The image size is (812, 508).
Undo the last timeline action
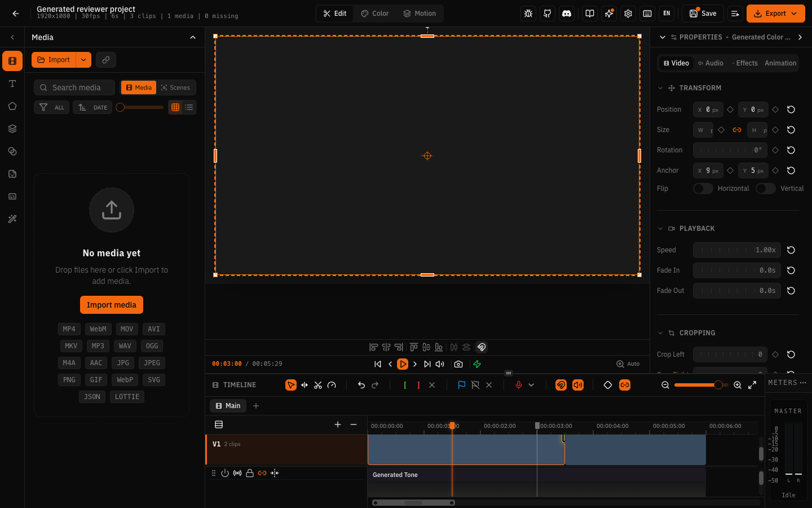point(361,385)
